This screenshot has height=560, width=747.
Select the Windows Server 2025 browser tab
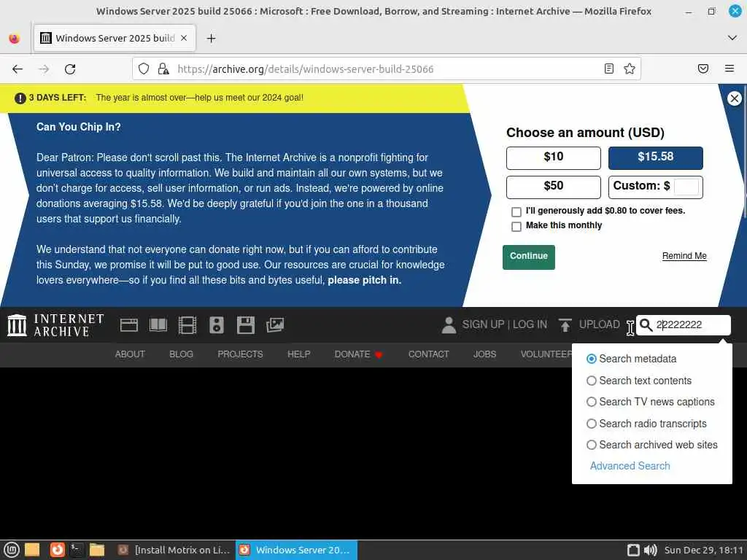(115, 38)
